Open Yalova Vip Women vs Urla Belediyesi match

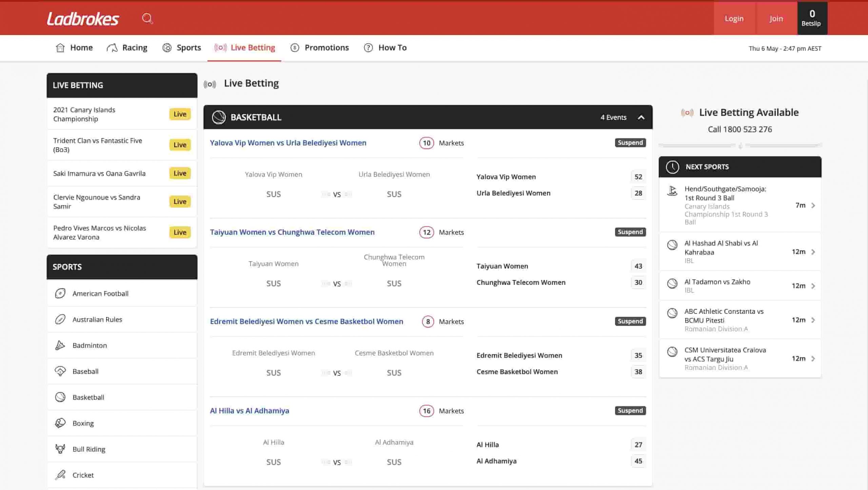288,143
